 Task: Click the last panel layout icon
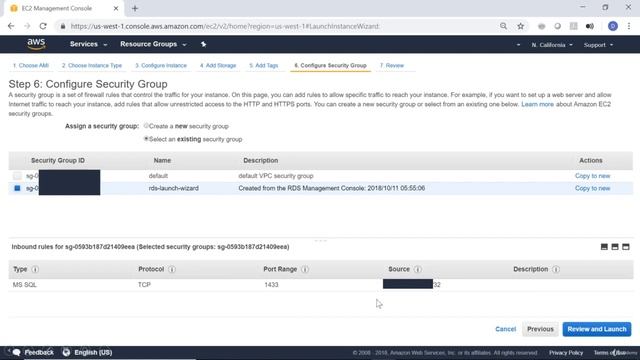click(626, 247)
